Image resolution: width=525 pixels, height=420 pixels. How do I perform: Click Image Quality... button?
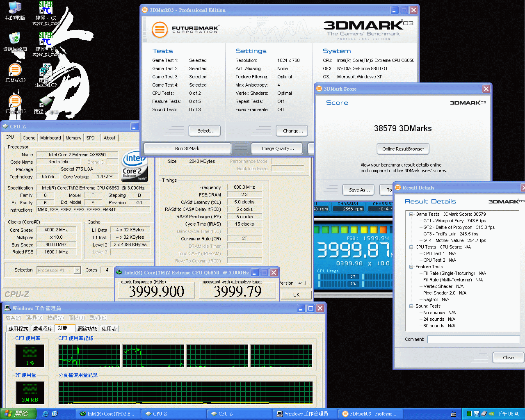pos(278,148)
